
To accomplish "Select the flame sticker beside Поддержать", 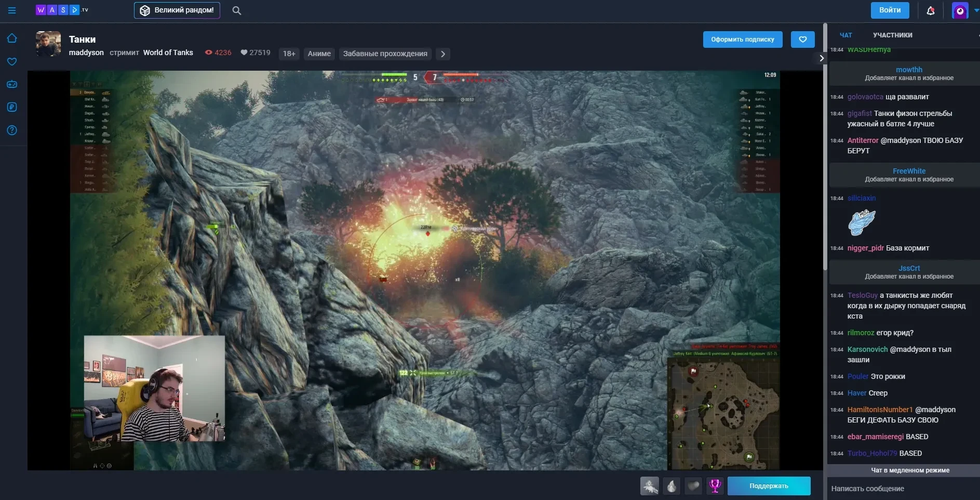I will point(672,486).
